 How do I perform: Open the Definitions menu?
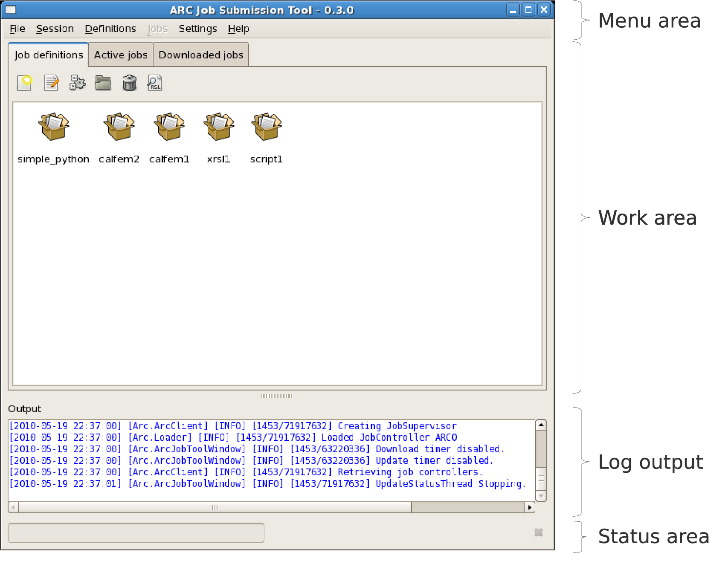[x=110, y=29]
